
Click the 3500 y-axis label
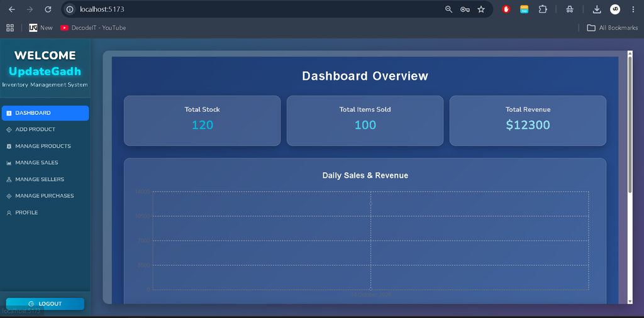144,265
